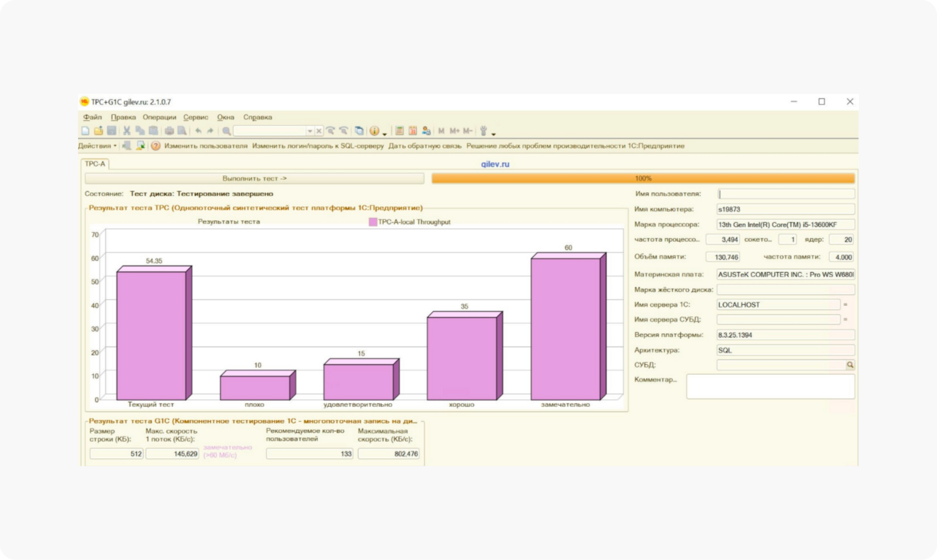Click the Find magnifier icon in toolbar
Image resolution: width=937 pixels, height=560 pixels.
pyautogui.click(x=226, y=131)
